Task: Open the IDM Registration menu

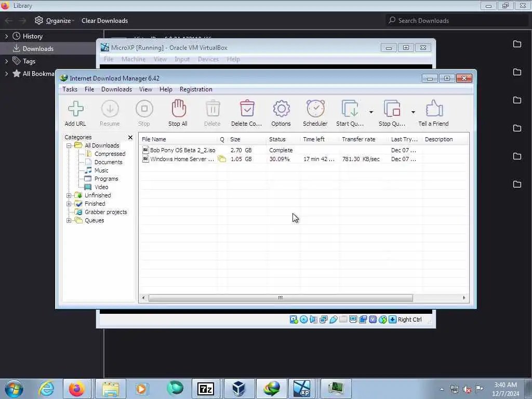Action: click(196, 89)
